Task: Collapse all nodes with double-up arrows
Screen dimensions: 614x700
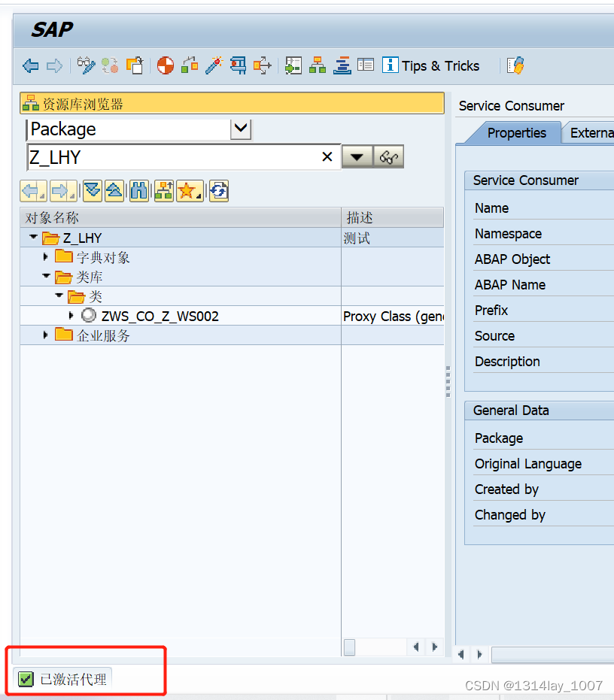Action: click(114, 191)
